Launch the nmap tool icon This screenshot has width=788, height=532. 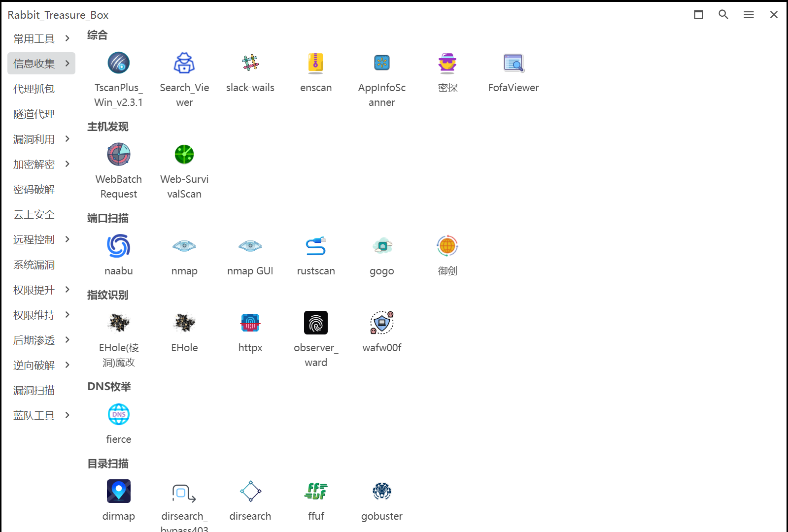(184, 246)
